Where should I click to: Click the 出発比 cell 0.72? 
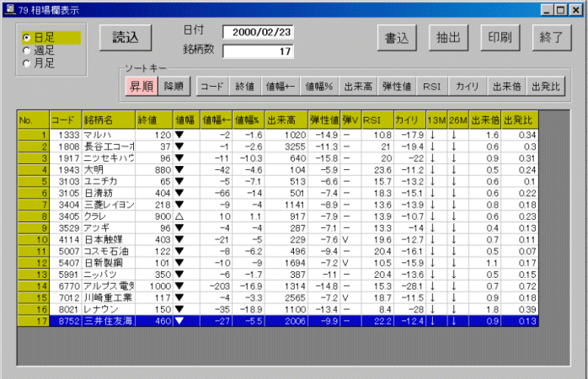(x=520, y=286)
